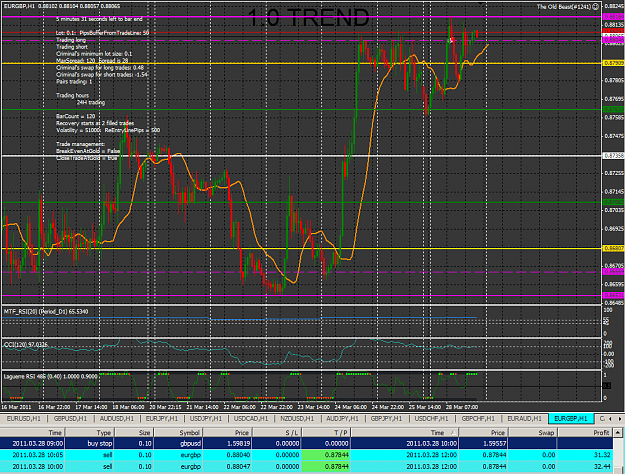625x474 pixels.
Task: Click the smiley face Expert Advisor icon
Action: [596, 6]
